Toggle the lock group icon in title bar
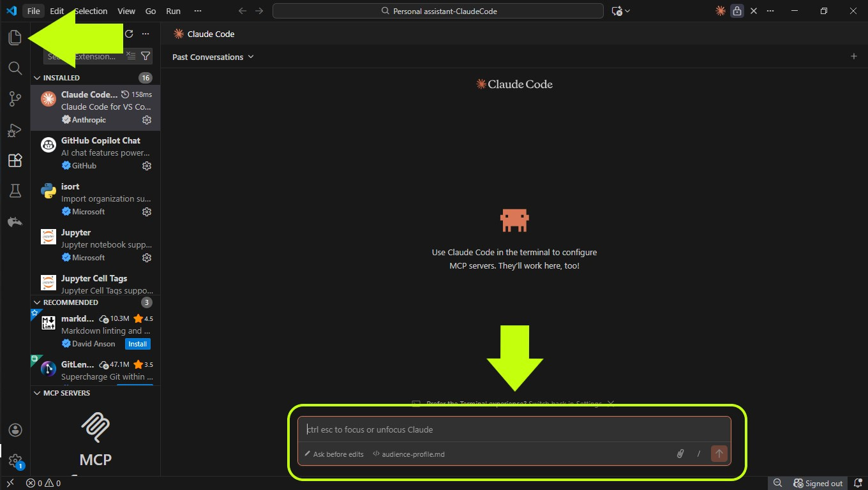The image size is (868, 490). 737,11
